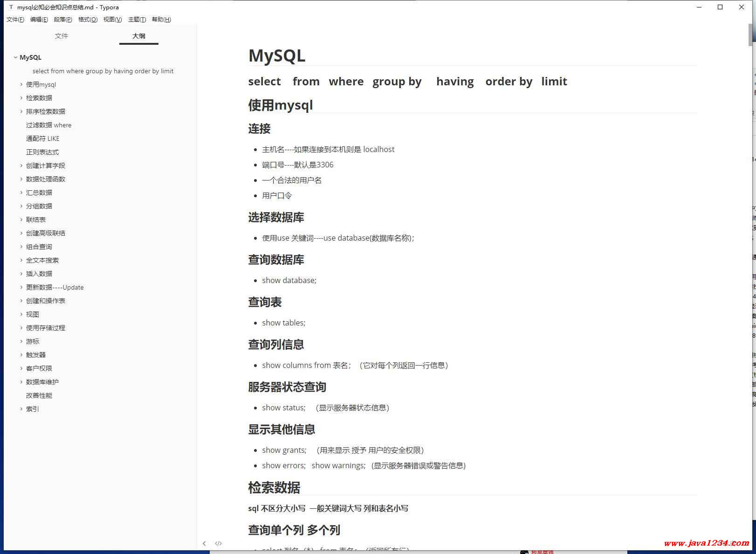Expand the 全文本搜索 outline node

[x=21, y=260]
